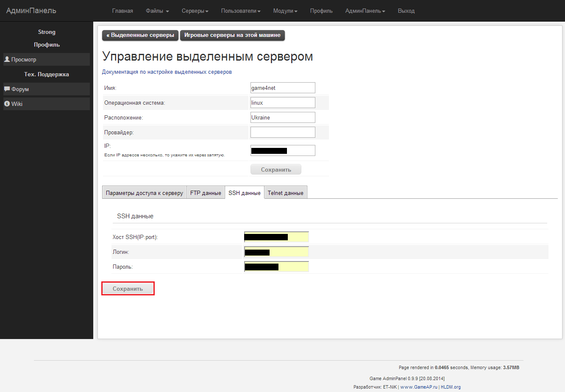The image size is (565, 392).
Task: Open the Серверы dropdown in navbar
Action: (x=195, y=11)
